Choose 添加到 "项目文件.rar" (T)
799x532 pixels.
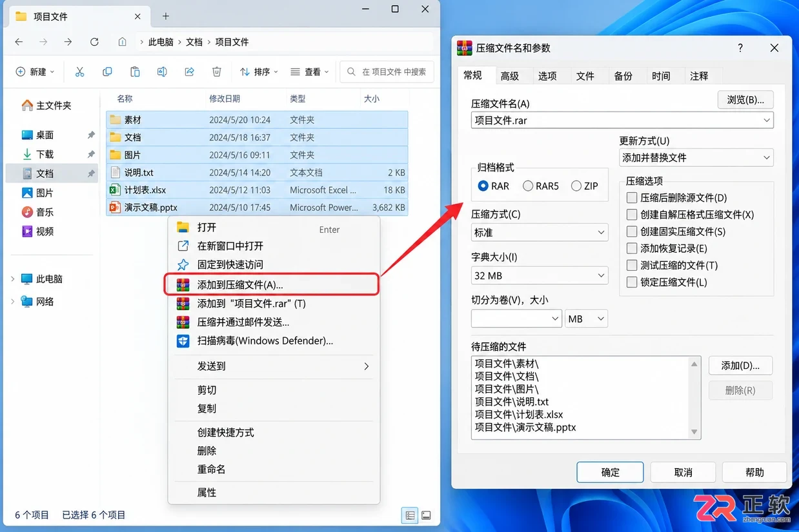[274, 303]
